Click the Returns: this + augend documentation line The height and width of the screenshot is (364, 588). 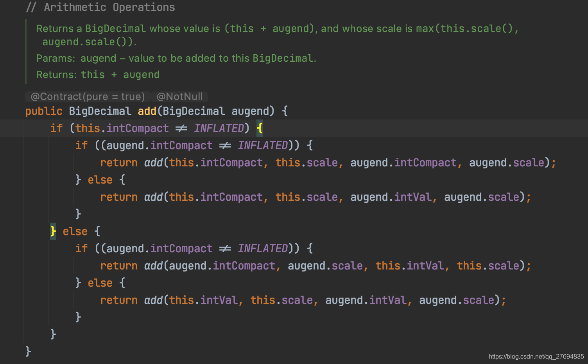[x=97, y=74]
